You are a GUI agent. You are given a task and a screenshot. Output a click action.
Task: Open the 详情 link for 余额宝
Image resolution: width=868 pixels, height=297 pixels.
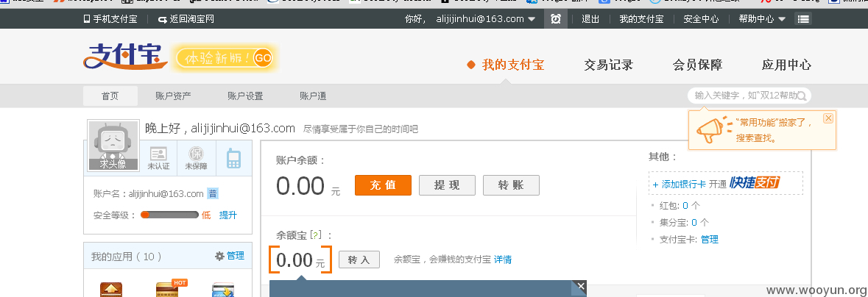[503, 260]
